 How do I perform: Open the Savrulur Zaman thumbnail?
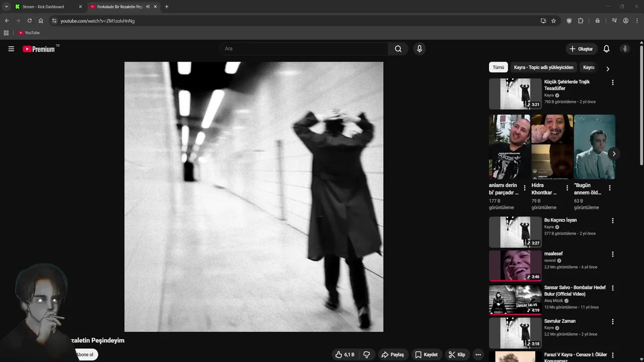pos(515,333)
